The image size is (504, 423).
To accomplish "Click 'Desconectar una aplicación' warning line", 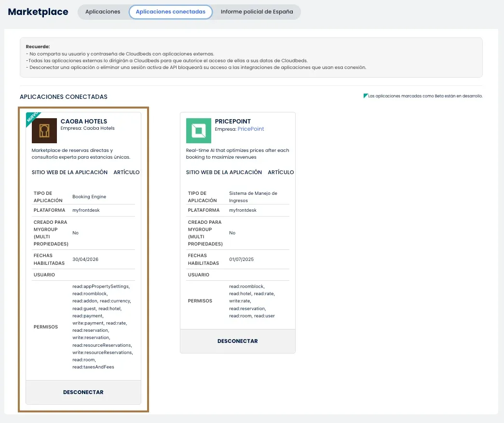I will [196, 68].
